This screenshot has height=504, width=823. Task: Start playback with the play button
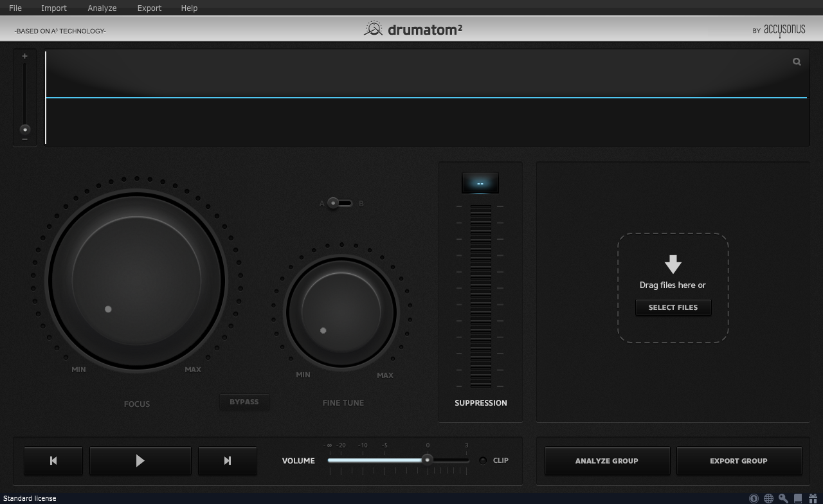pyautogui.click(x=140, y=460)
